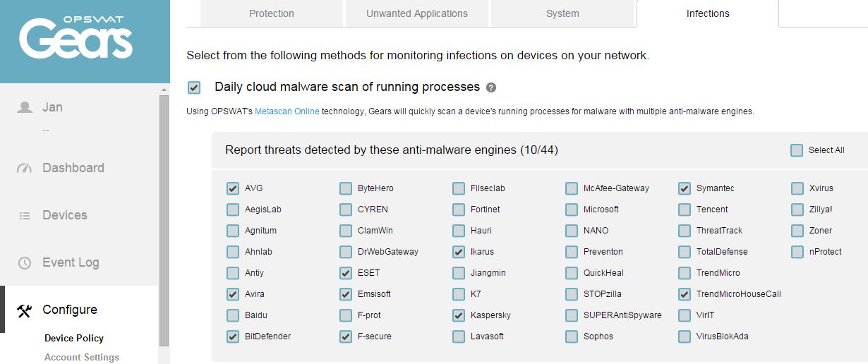Enable the QuickHeal engine
Viewport: 868px width, 364px height.
(x=572, y=273)
